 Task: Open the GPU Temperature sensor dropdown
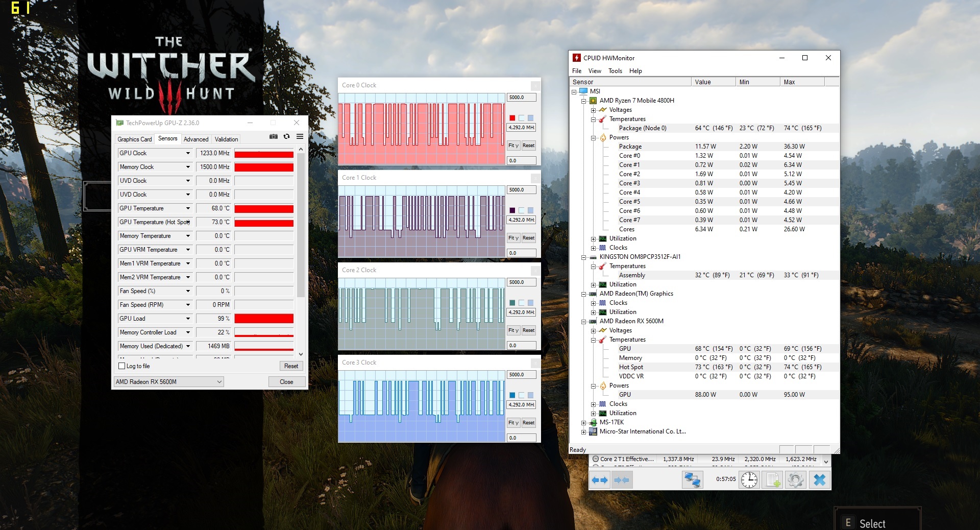[188, 208]
